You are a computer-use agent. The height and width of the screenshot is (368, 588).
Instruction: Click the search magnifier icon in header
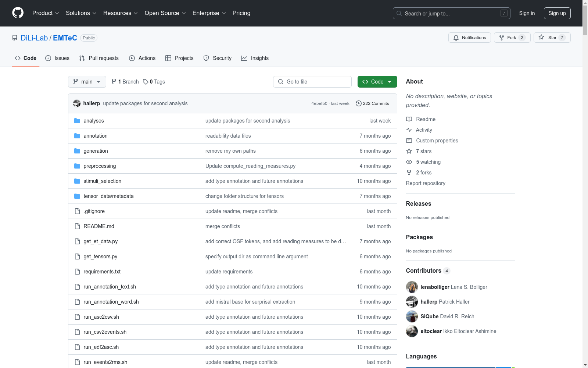[x=399, y=13]
